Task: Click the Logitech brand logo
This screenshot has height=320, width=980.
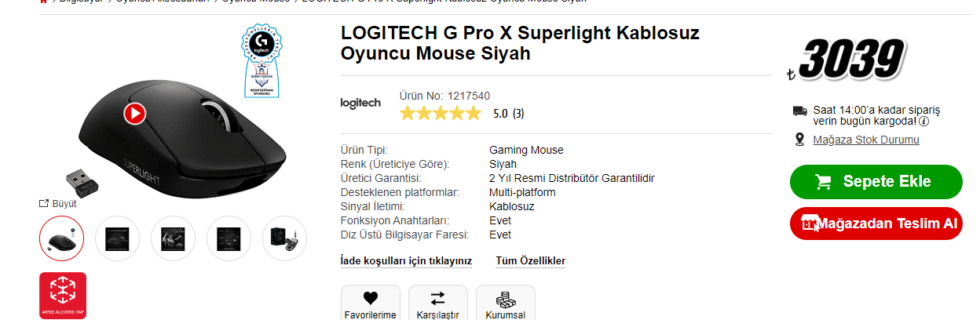Action: 360,103
